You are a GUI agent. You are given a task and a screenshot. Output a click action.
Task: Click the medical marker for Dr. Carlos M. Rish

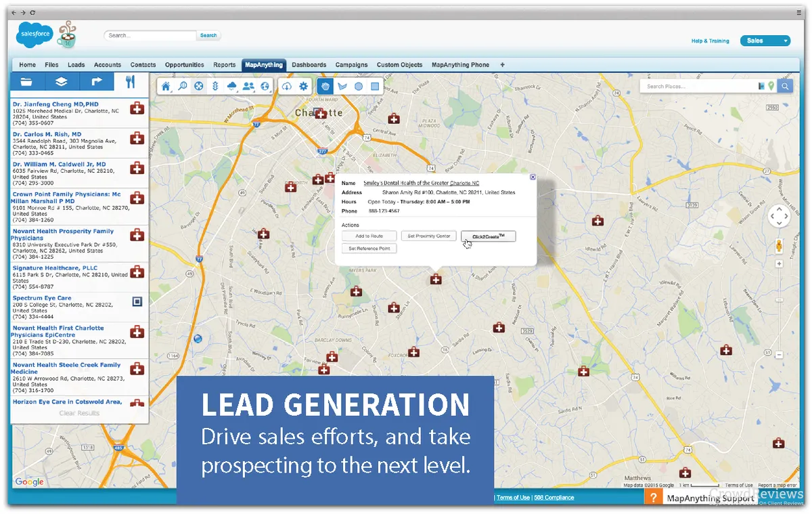pyautogui.click(x=137, y=138)
